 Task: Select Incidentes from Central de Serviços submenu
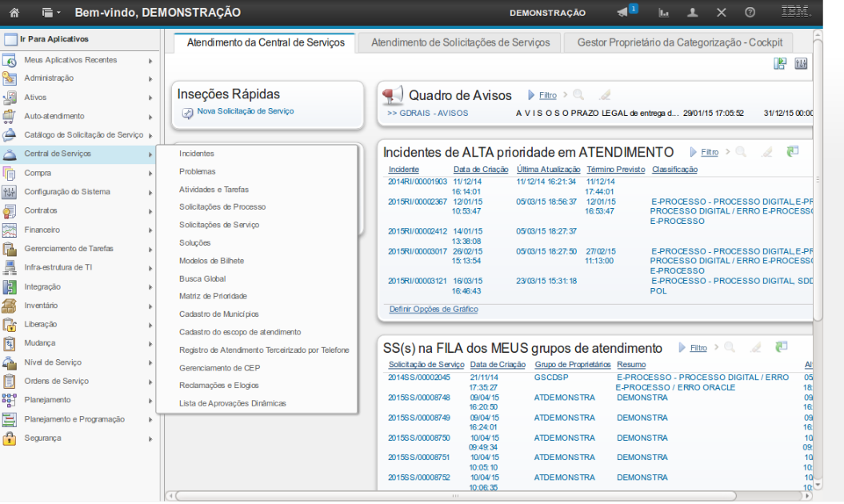click(x=197, y=154)
